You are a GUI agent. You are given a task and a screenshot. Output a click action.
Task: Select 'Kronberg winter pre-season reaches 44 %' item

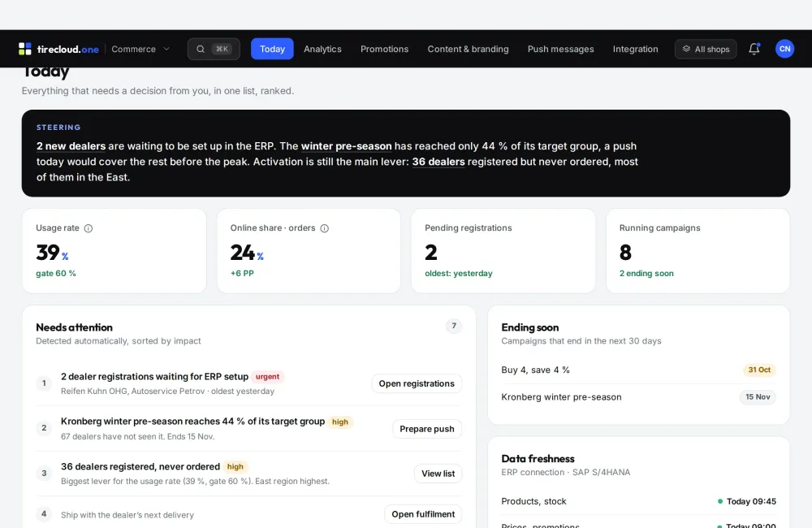pos(192,422)
